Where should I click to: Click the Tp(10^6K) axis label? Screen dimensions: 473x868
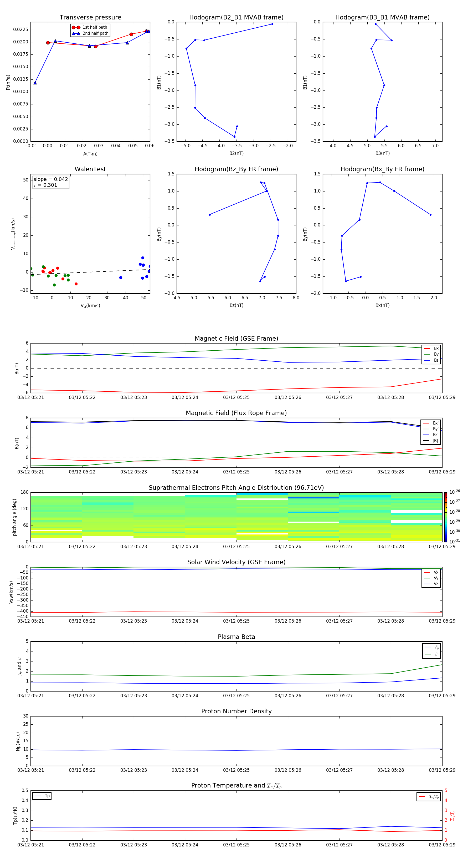pos(15,816)
